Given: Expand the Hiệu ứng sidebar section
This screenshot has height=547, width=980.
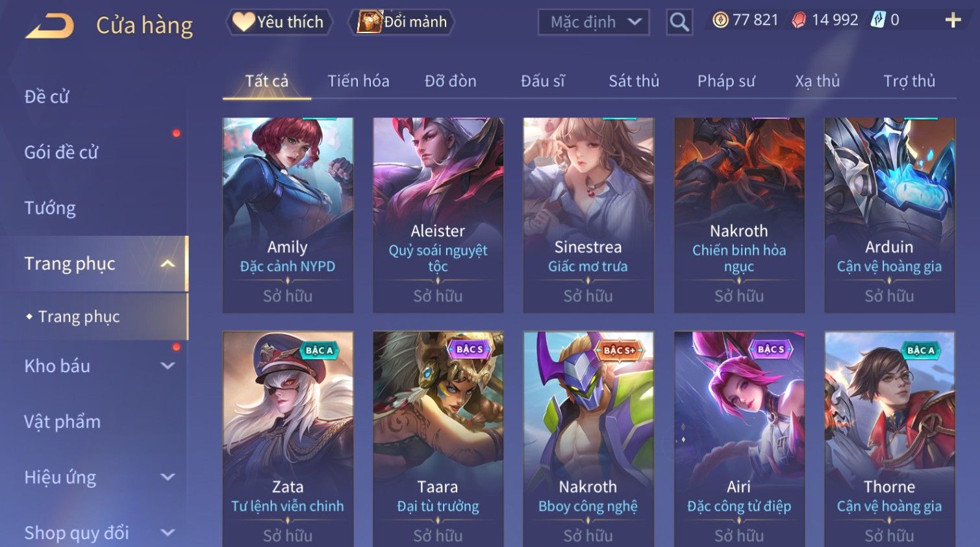Looking at the screenshot, I should tap(168, 477).
